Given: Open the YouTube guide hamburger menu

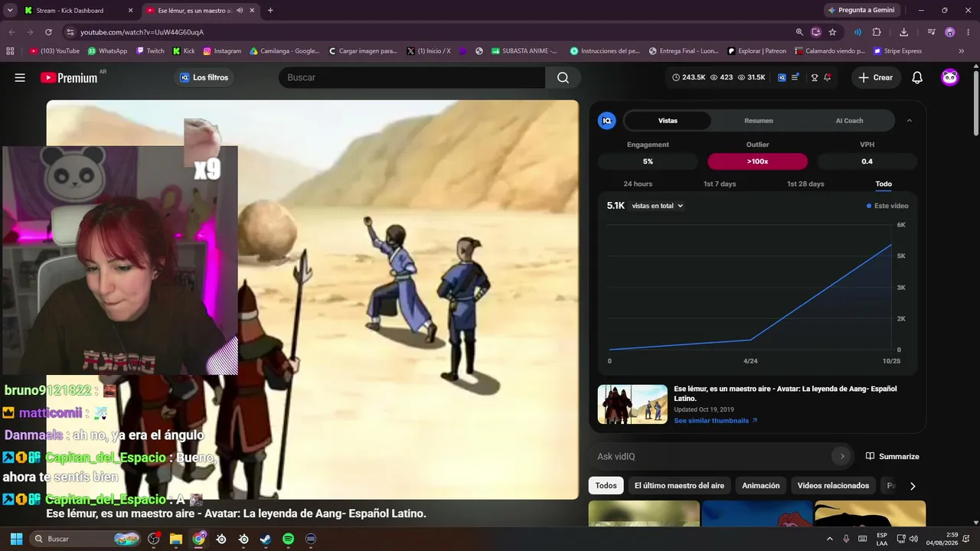Looking at the screenshot, I should 20,77.
